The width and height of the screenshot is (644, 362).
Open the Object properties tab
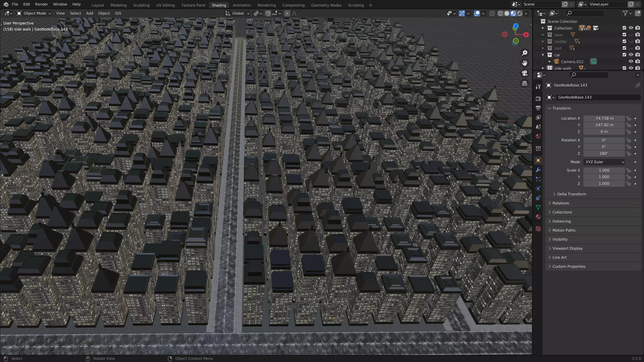(538, 160)
